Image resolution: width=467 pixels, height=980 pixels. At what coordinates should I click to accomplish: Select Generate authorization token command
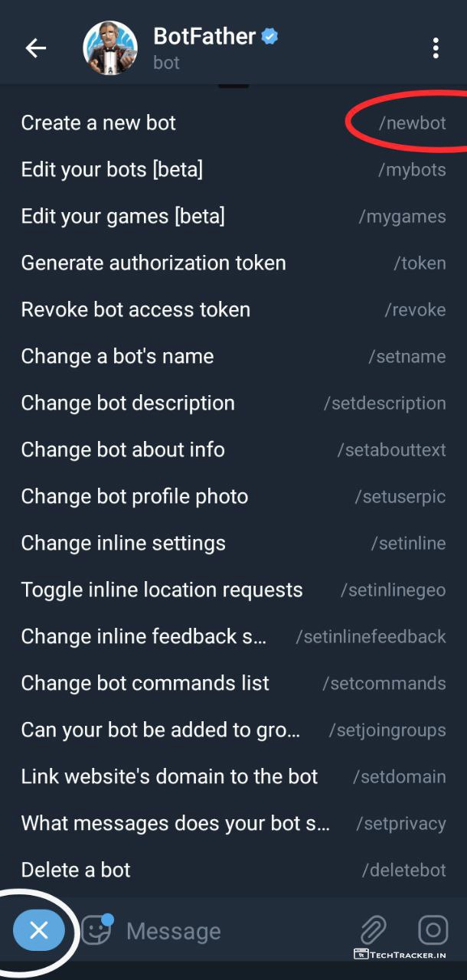pyautogui.click(x=153, y=263)
